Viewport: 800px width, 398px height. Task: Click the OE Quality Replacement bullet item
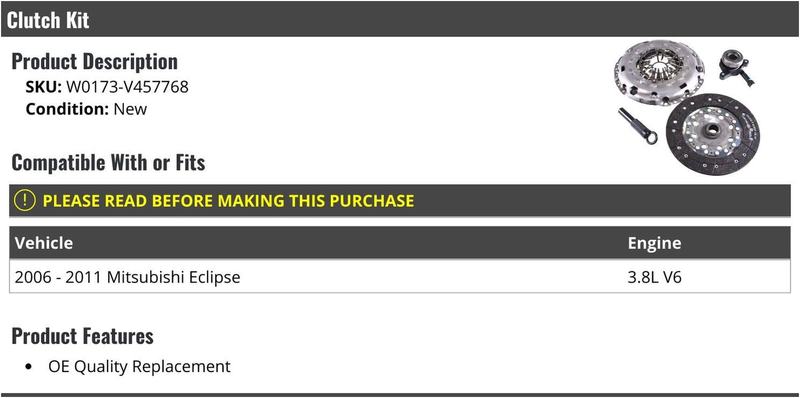click(x=139, y=366)
